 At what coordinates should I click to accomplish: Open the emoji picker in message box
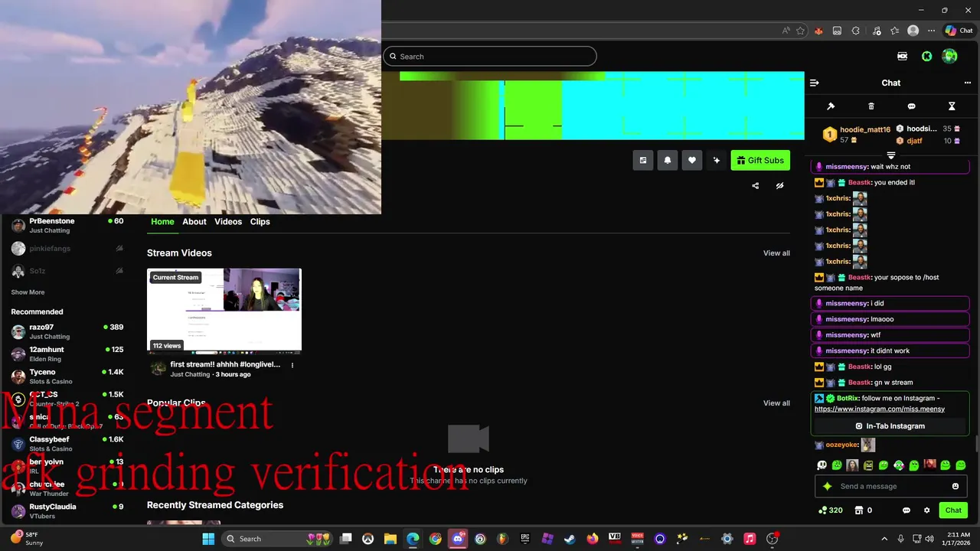point(955,487)
